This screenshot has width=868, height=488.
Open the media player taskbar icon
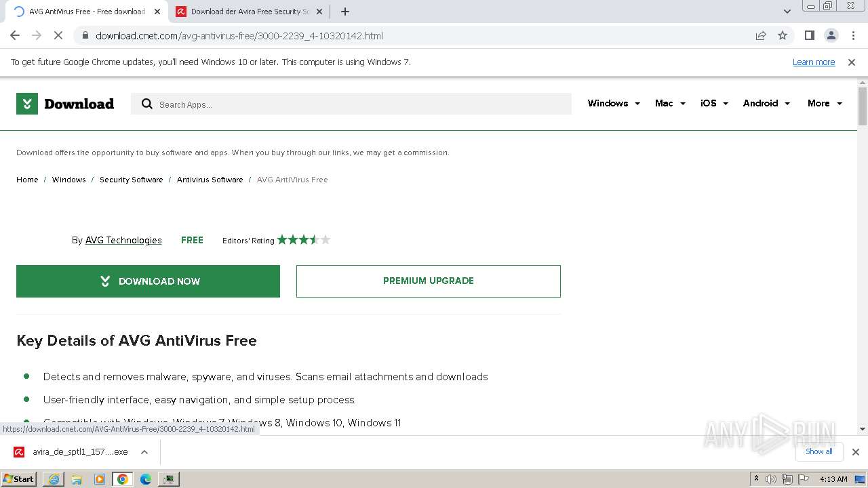coord(100,479)
